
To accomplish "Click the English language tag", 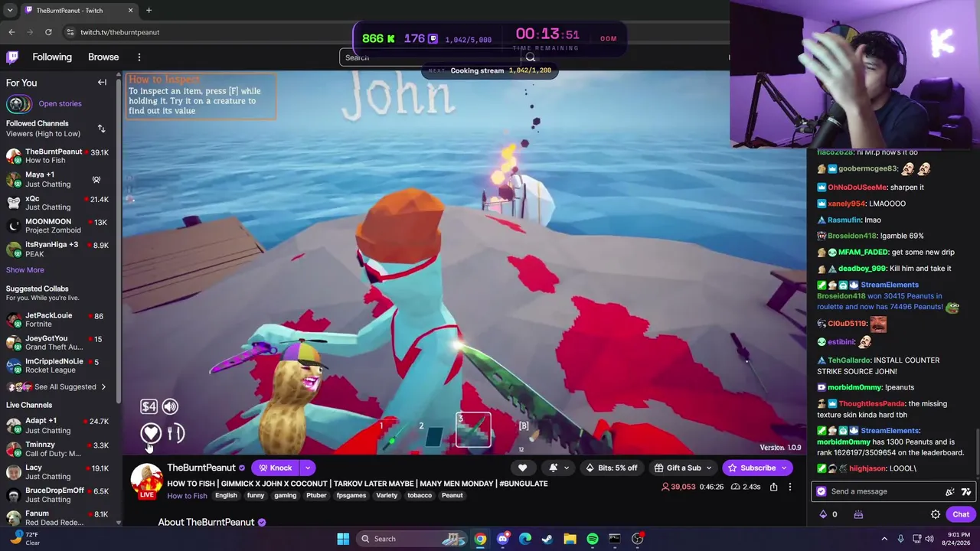I will 226,496.
